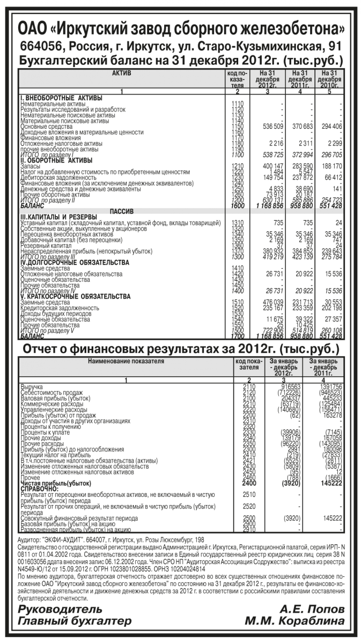Click the 'Наименование показателя' column header
This screenshot has height=644, width=361.
click(x=126, y=362)
